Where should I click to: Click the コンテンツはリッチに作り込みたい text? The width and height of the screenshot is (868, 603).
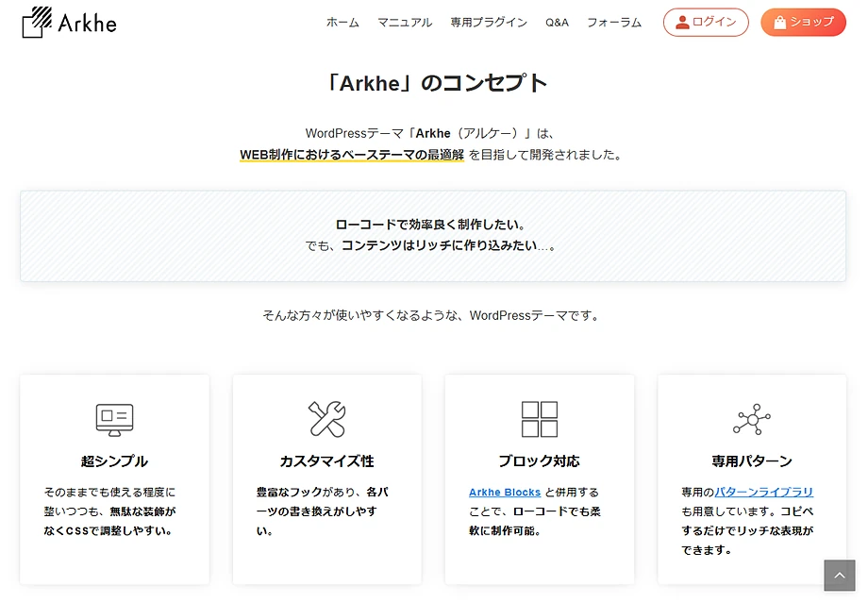pyautogui.click(x=439, y=245)
